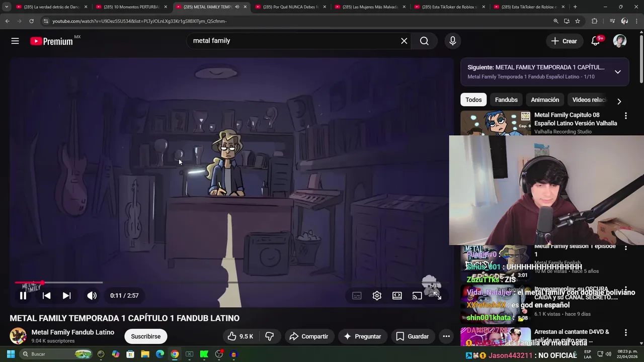
Task: Open Microsoft Store from the taskbar
Action: [x=130, y=354]
